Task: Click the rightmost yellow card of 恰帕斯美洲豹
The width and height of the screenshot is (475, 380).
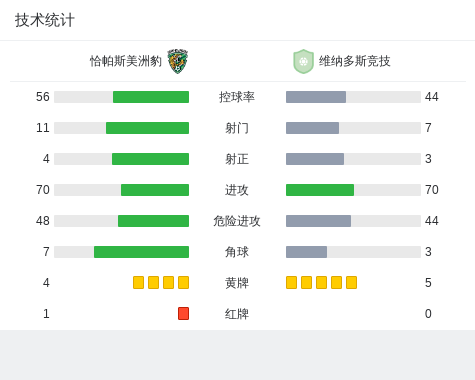Action: point(183,282)
